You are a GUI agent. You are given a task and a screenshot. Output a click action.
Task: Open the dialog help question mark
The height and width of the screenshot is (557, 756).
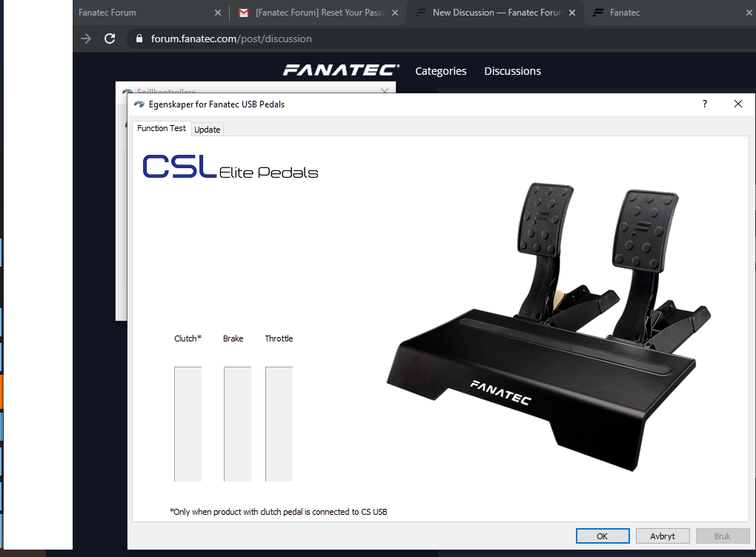click(705, 104)
